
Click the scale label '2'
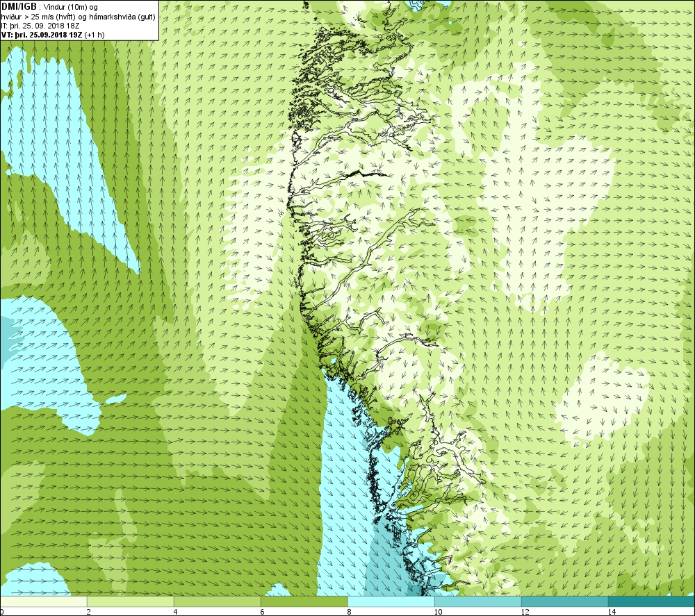89,612
